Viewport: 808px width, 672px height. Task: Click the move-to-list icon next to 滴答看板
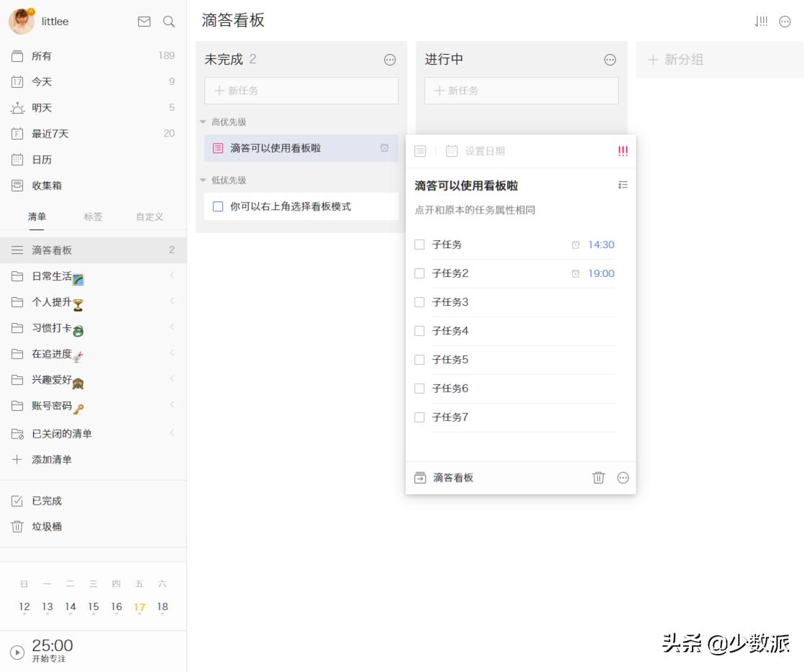coord(420,477)
